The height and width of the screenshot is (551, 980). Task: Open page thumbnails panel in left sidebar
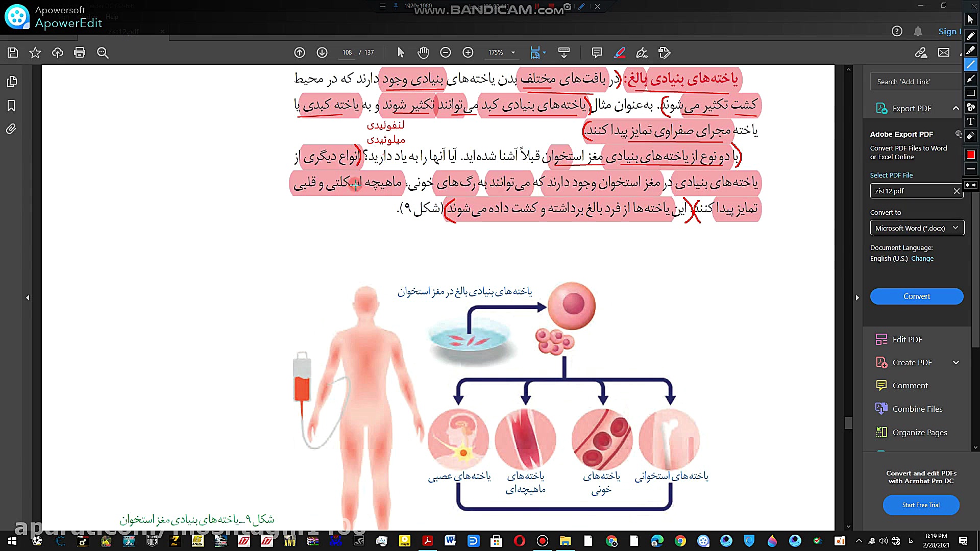11,82
